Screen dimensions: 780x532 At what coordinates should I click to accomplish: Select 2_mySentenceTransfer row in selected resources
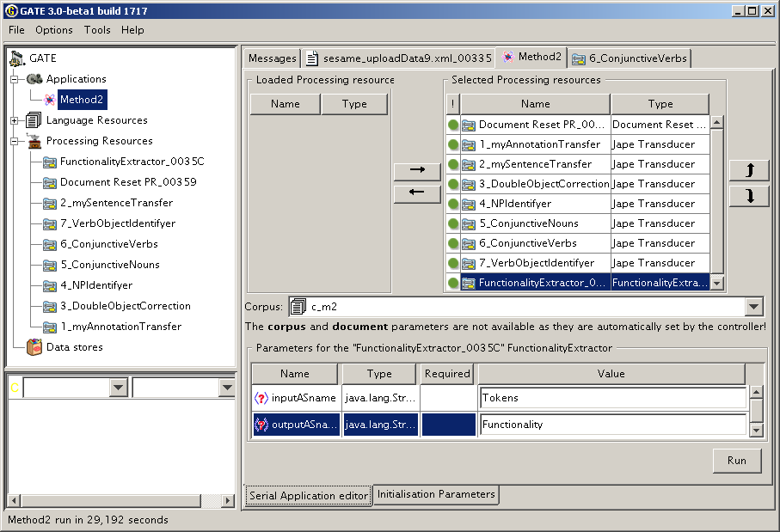tap(578, 164)
